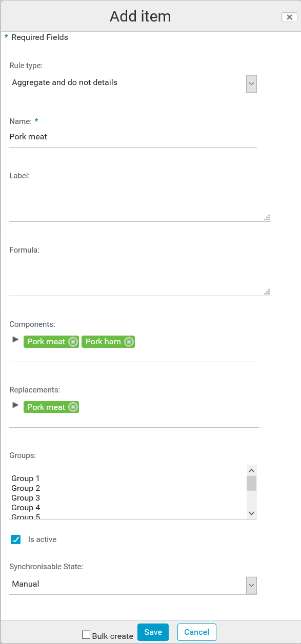Expand the Replacements disclosure triangle
Screen dimensions: 301x644
15,405
